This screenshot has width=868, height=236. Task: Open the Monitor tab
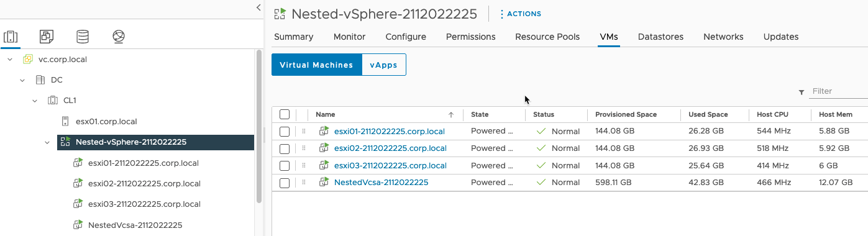(x=349, y=37)
